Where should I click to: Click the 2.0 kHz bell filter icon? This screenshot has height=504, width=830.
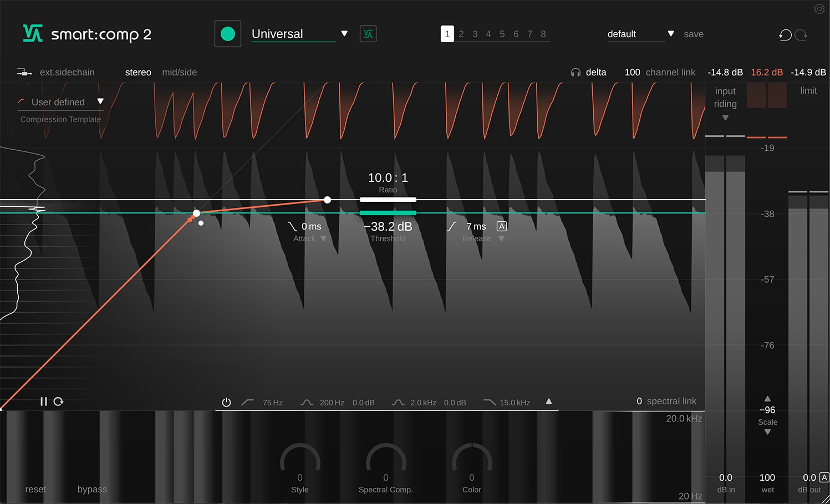click(x=398, y=402)
